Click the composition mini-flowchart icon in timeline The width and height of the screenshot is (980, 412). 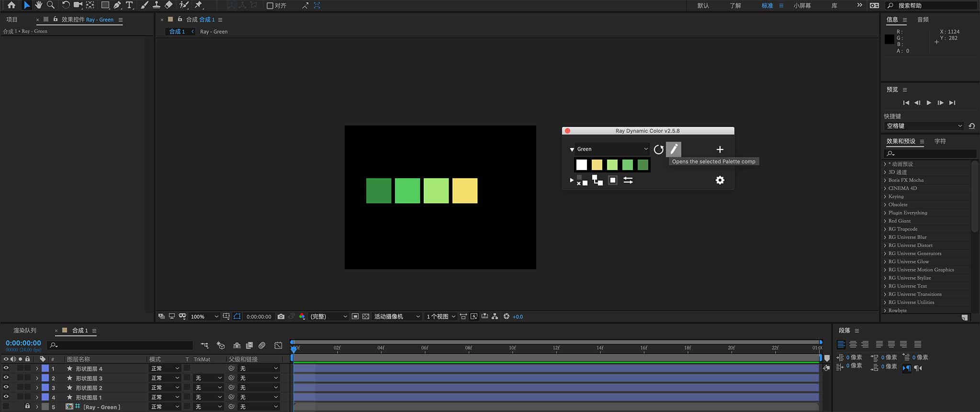[204, 345]
